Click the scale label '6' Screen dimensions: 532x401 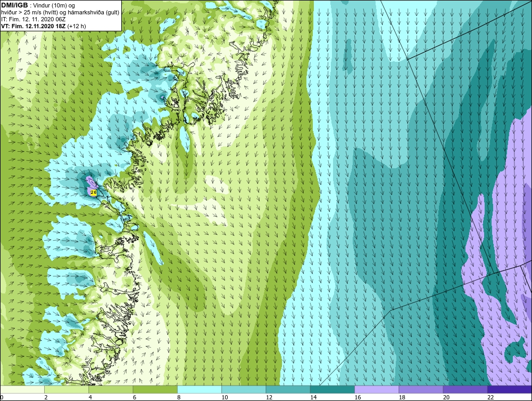(135, 398)
